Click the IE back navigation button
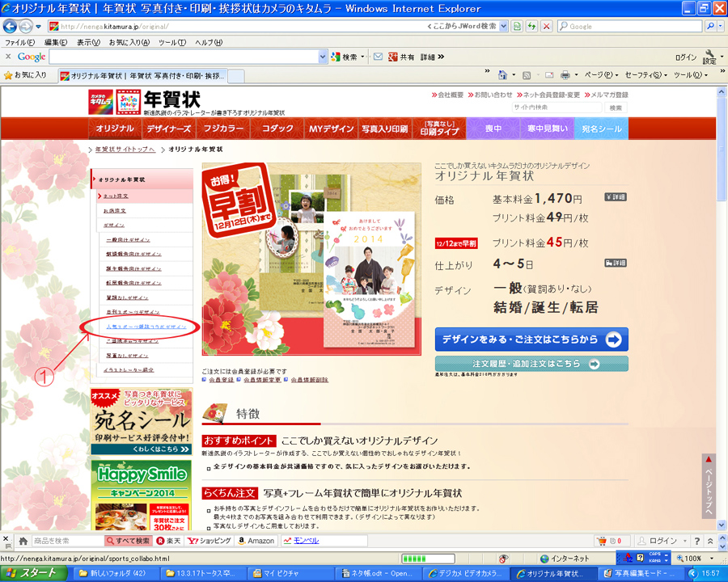Screen dimensions: 728x582 (x=11, y=26)
